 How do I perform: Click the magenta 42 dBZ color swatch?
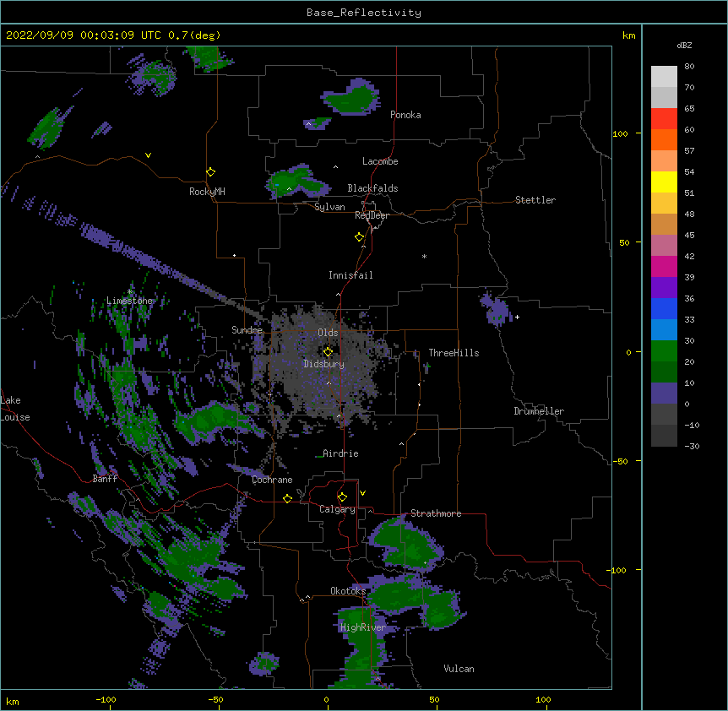[664, 266]
